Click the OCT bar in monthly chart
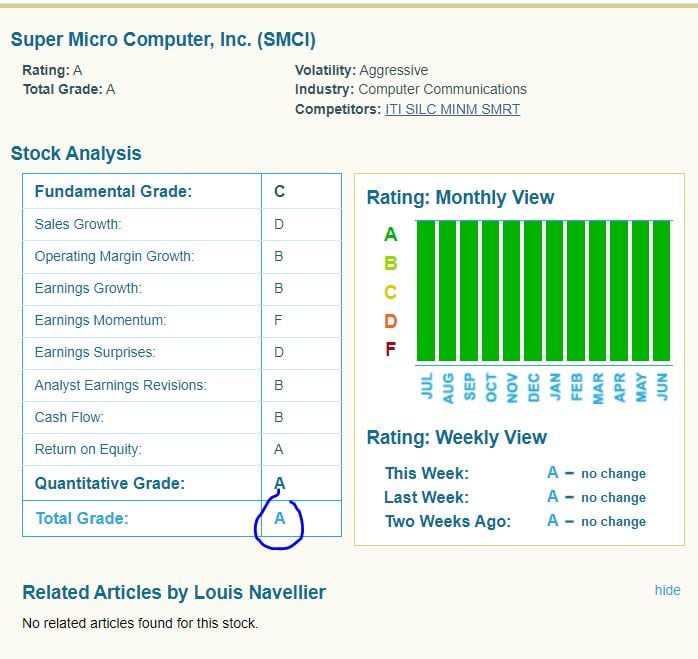The width and height of the screenshot is (698, 659). click(491, 291)
